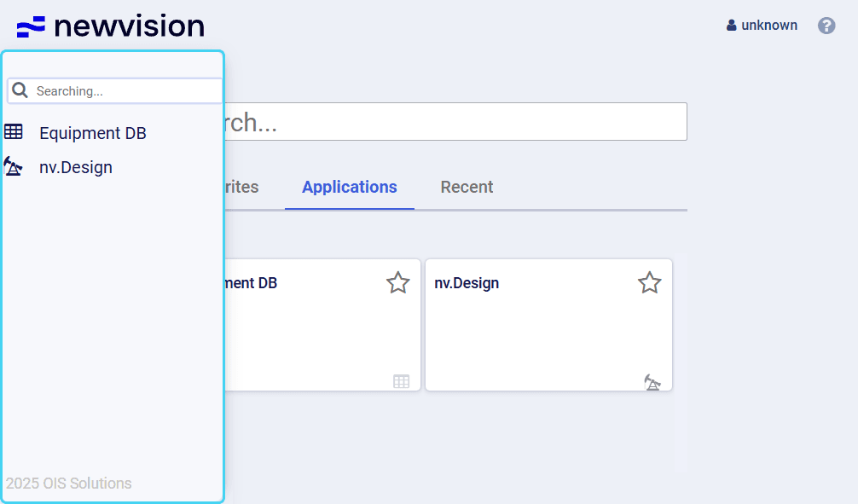Click the pumpjack icon on nv.Design card
Image resolution: width=858 pixels, height=504 pixels.
pos(652,382)
